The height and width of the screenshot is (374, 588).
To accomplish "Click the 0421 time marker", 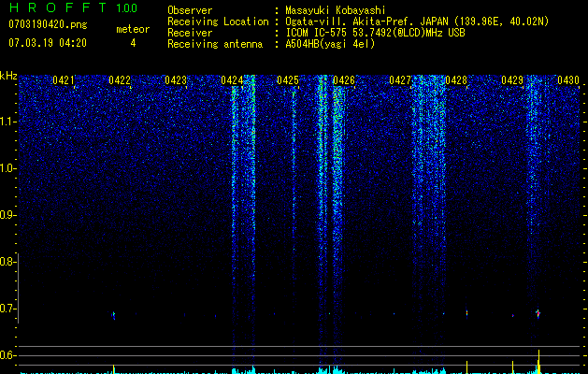I will pyautogui.click(x=64, y=80).
